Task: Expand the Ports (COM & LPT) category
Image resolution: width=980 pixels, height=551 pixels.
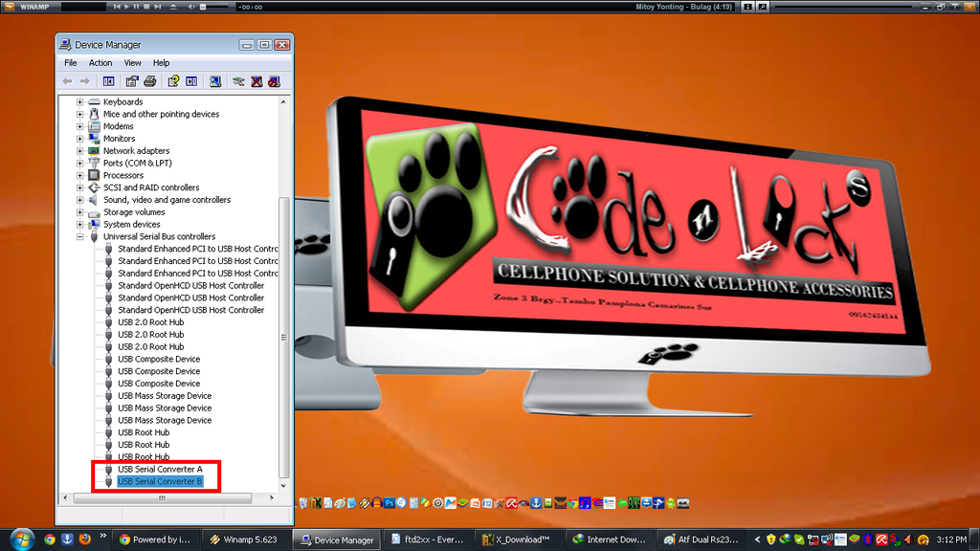Action: click(x=80, y=163)
